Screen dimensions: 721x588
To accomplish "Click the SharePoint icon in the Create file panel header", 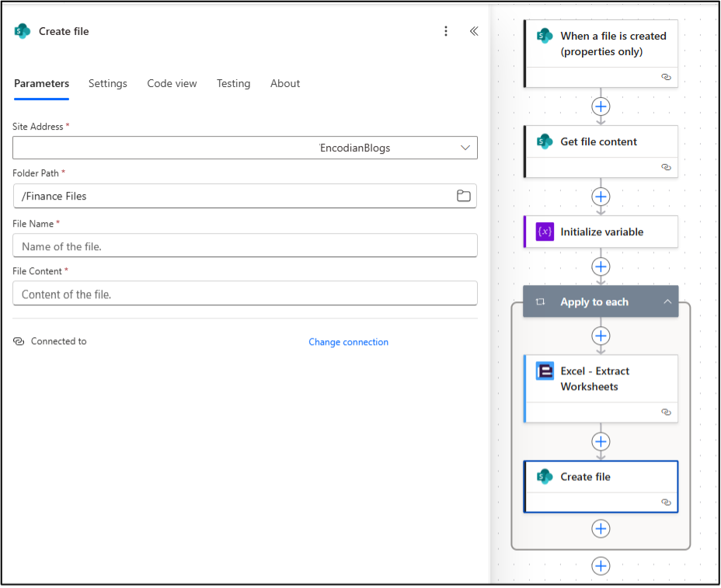I will coord(19,30).
